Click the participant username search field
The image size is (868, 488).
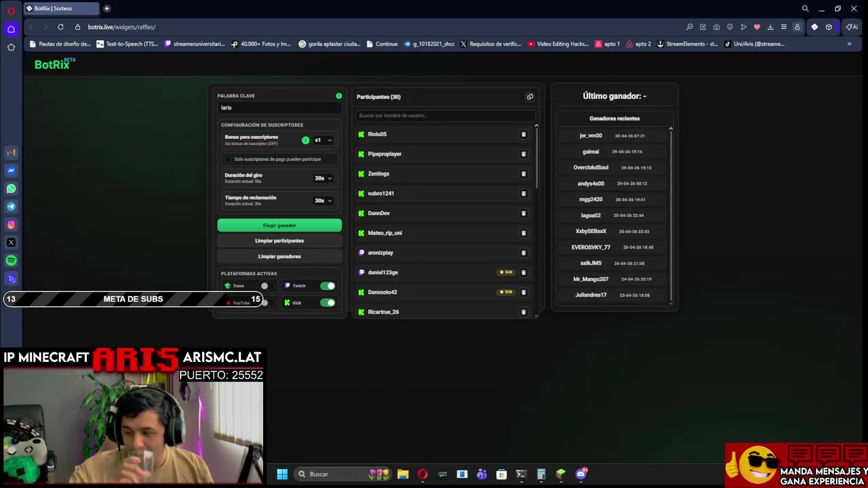point(445,115)
